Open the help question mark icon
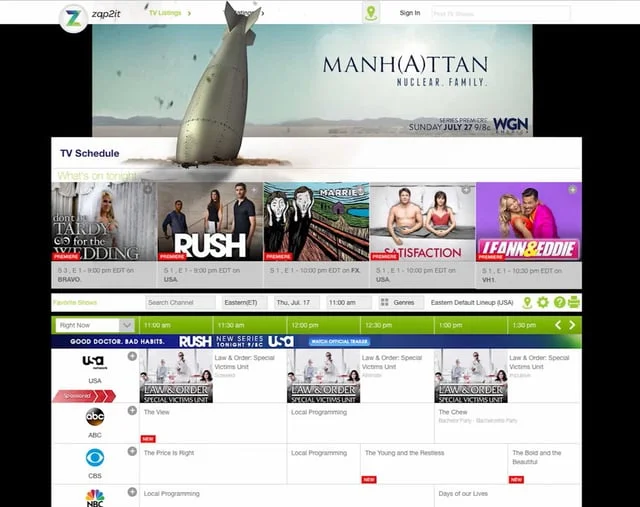 click(559, 302)
